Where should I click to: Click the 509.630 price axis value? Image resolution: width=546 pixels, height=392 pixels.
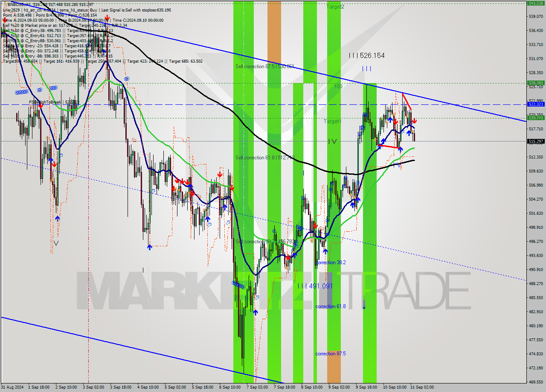(x=535, y=171)
